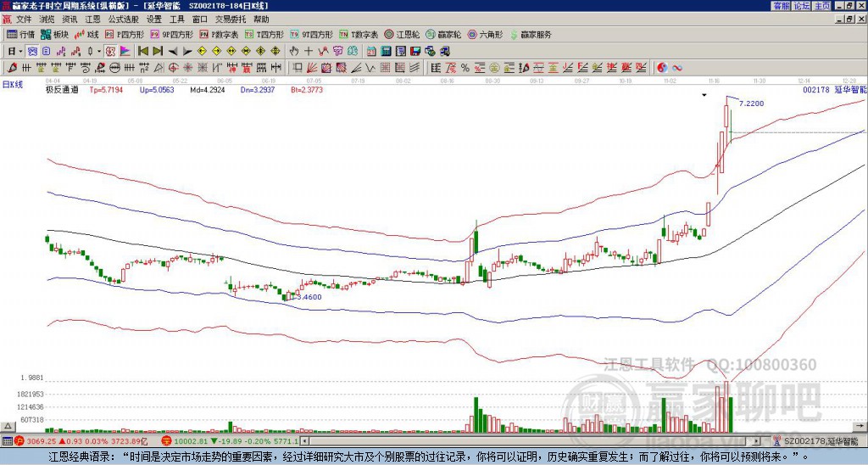Open the 公式选股 menu
Viewport: 868px width, 465px height.
(x=124, y=20)
